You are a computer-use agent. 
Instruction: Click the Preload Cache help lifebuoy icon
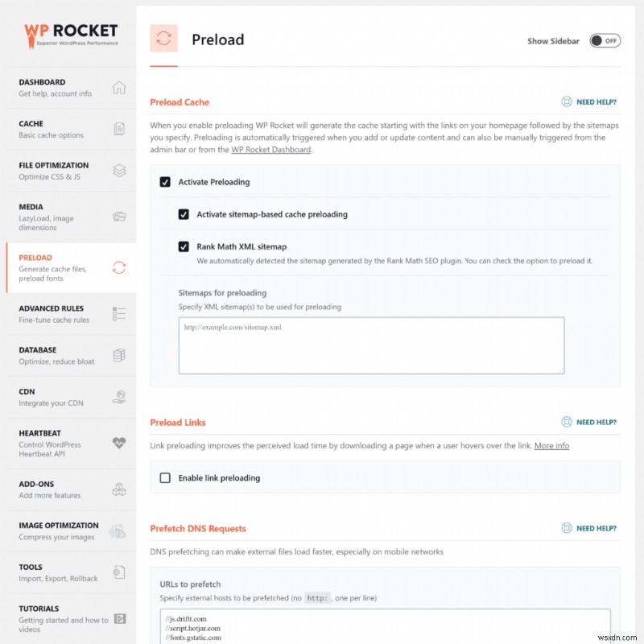567,102
